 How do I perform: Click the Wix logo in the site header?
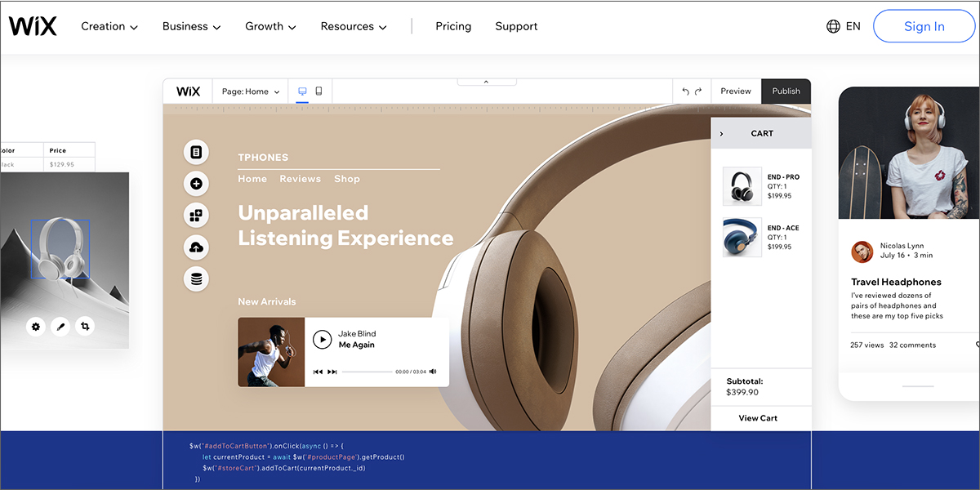click(x=33, y=26)
